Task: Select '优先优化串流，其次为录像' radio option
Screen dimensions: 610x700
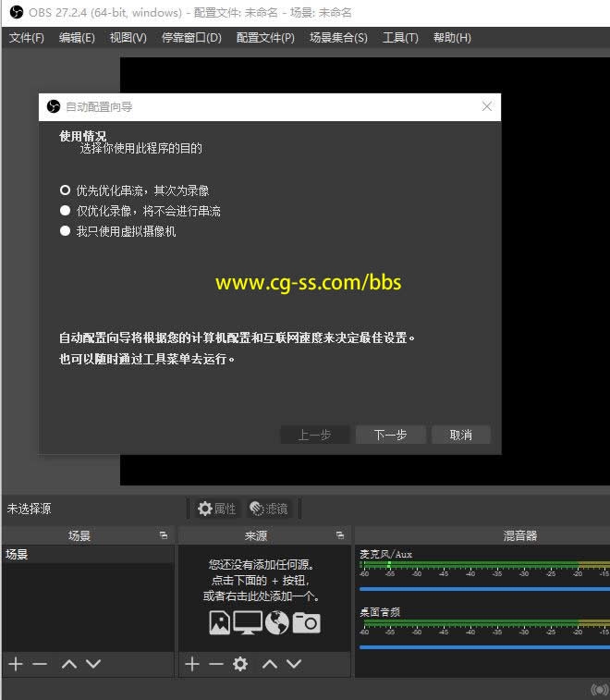Action: tap(66, 190)
